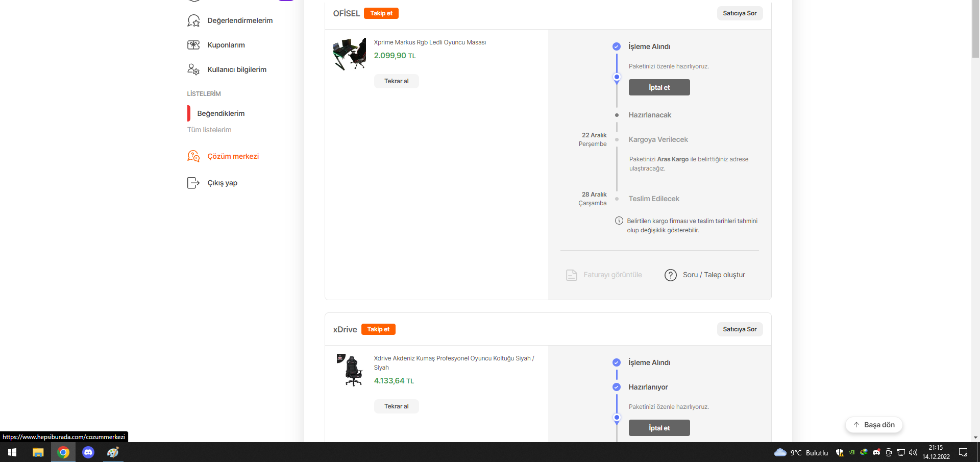Click the Windows Security tray icon
The image size is (980, 462).
[840, 452]
